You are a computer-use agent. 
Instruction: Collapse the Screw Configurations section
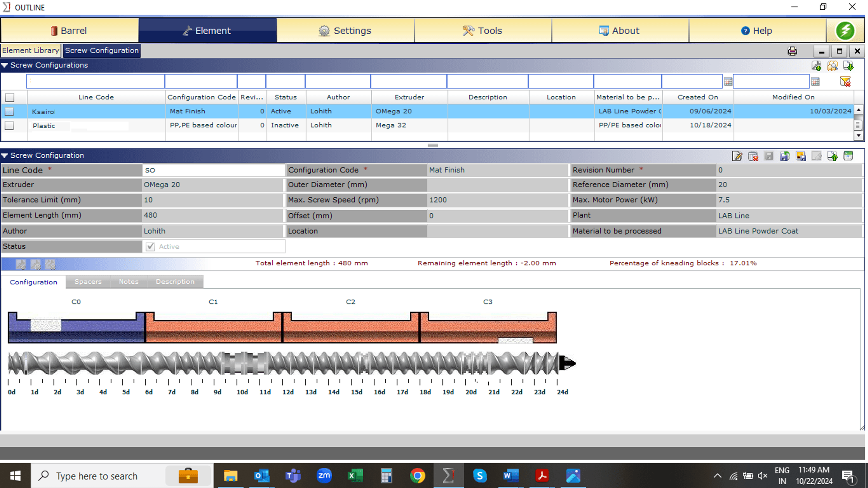pos(5,65)
